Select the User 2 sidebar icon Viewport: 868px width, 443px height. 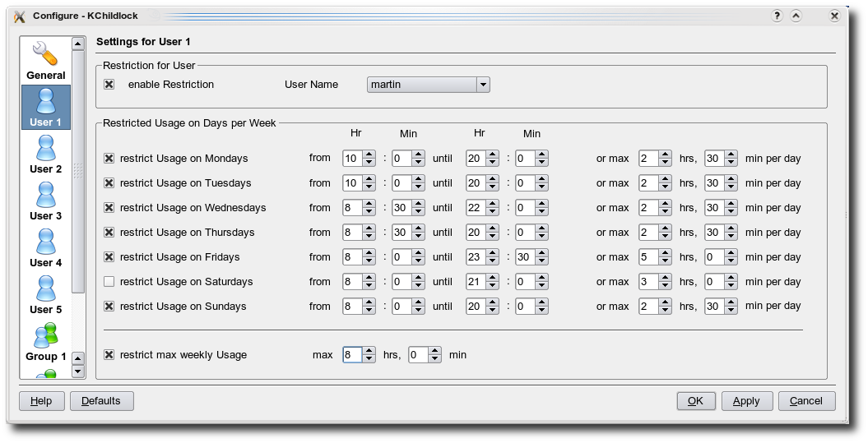pyautogui.click(x=46, y=150)
